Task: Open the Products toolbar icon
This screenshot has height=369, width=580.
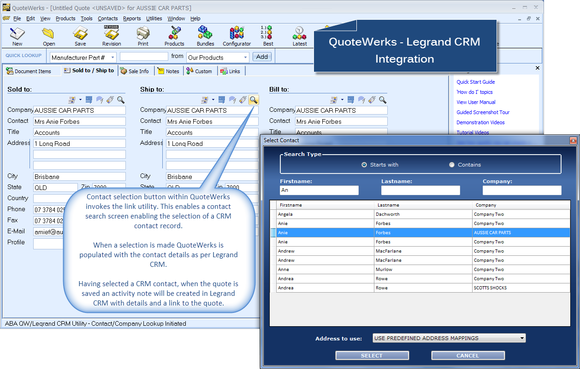Action: [174, 36]
